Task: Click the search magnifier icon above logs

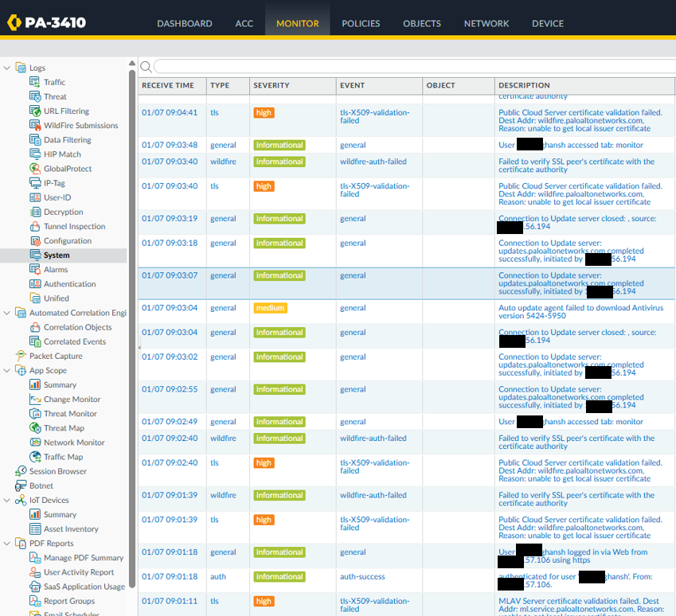Action: [x=146, y=67]
